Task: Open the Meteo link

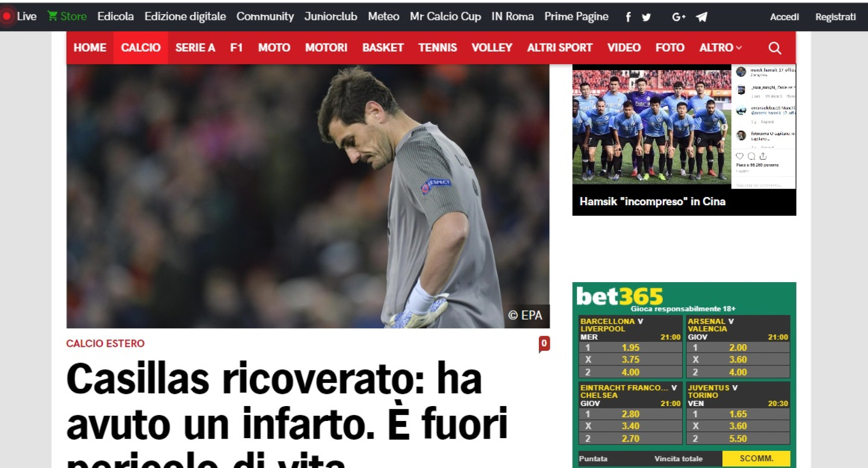Action: (383, 16)
